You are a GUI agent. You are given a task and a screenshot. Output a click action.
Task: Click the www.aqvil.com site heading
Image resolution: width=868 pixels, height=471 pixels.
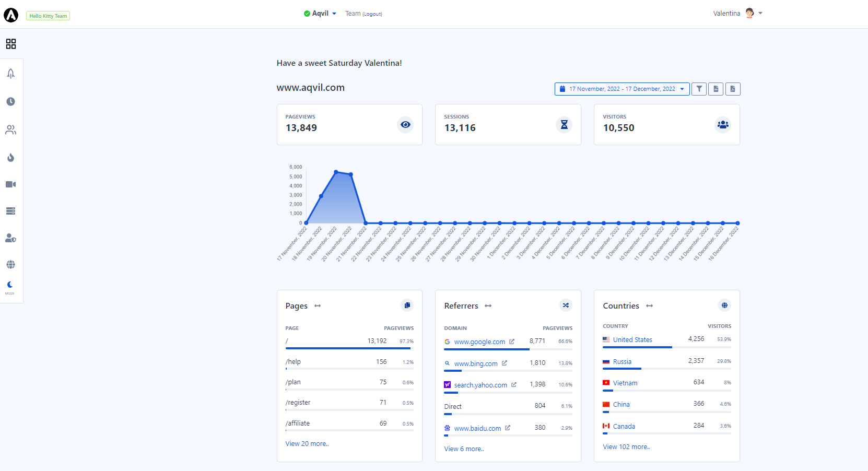click(311, 88)
